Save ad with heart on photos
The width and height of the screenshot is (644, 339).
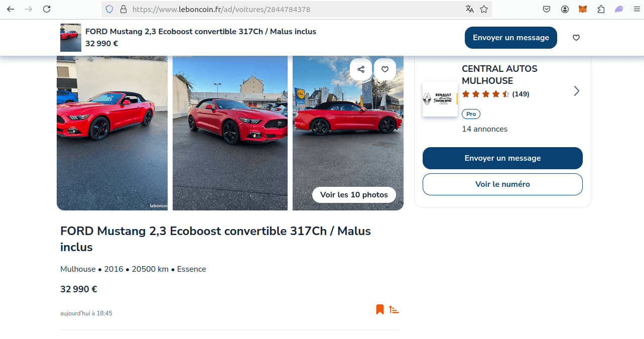point(385,69)
